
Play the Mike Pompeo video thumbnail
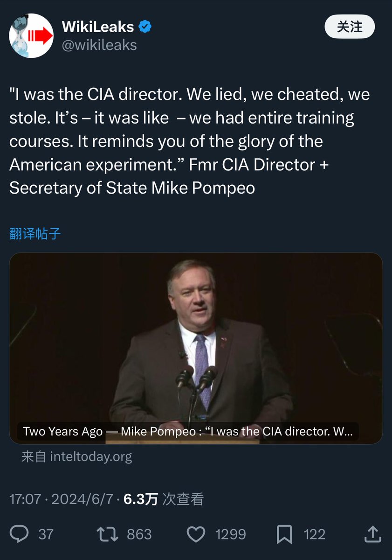196,348
